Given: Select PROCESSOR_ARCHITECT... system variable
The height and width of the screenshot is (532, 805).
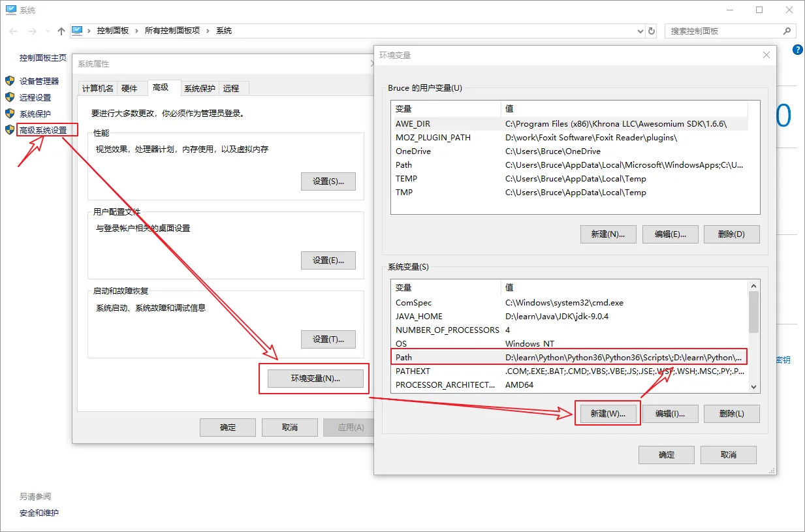Looking at the screenshot, I should point(569,384).
